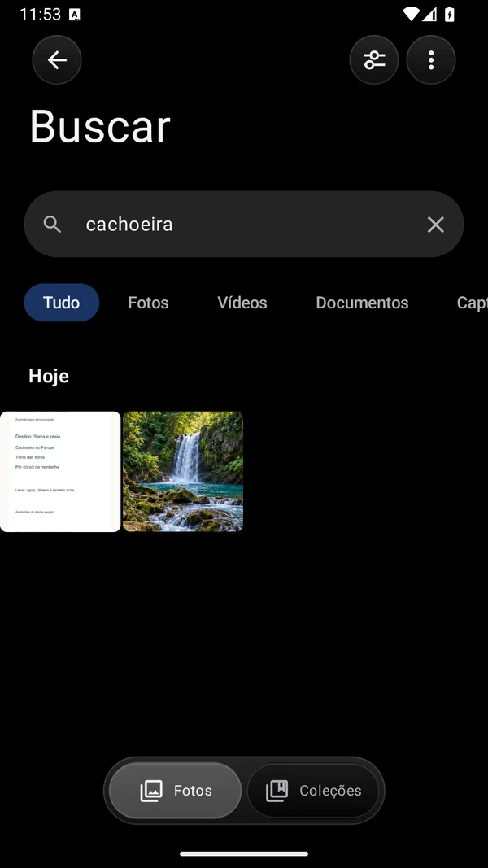488x868 pixels.
Task: Tap the cellular signal icon
Action: click(x=429, y=14)
